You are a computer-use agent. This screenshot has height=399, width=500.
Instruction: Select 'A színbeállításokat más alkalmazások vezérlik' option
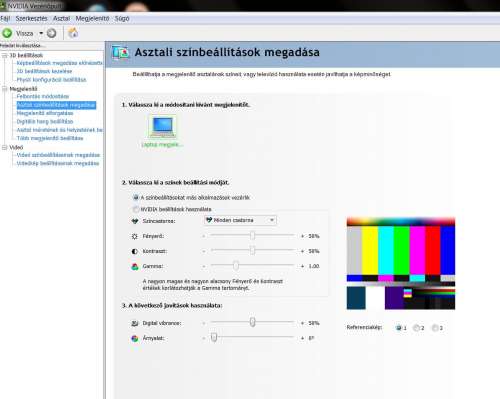(x=136, y=197)
